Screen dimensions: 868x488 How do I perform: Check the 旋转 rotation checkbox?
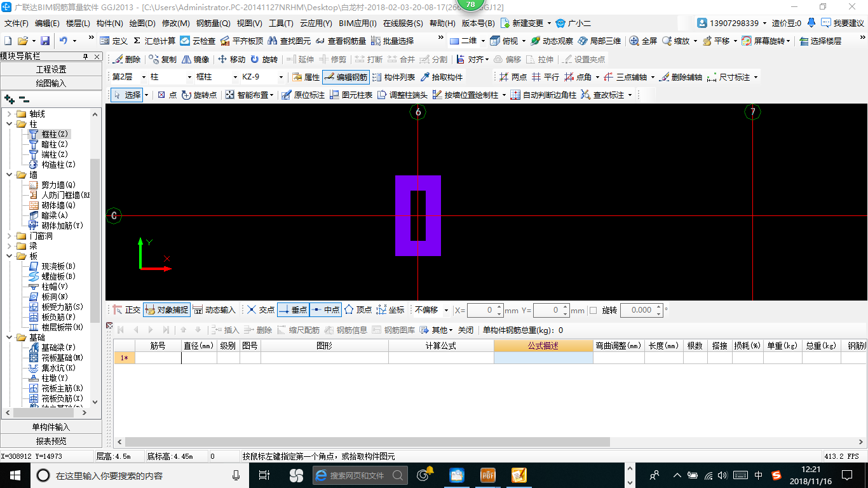(593, 310)
